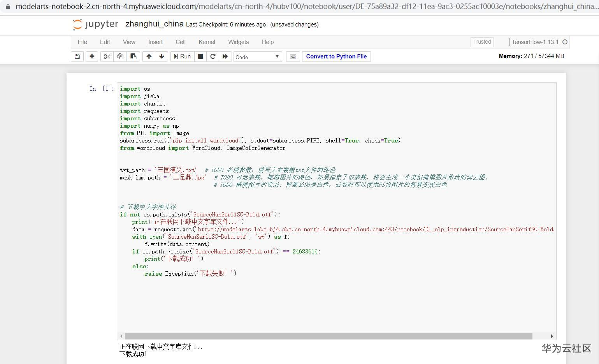Restart kernel and run all icon
Image resolution: width=599 pixels, height=364 pixels.
point(225,56)
